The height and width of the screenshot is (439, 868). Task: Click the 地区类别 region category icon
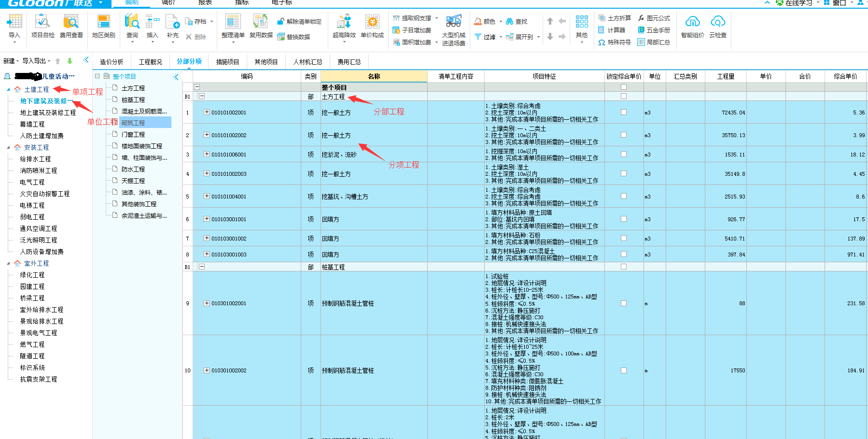103,22
